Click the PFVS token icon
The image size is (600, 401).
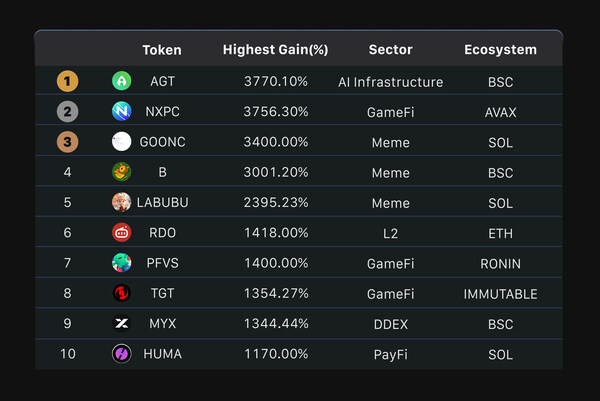(121, 263)
